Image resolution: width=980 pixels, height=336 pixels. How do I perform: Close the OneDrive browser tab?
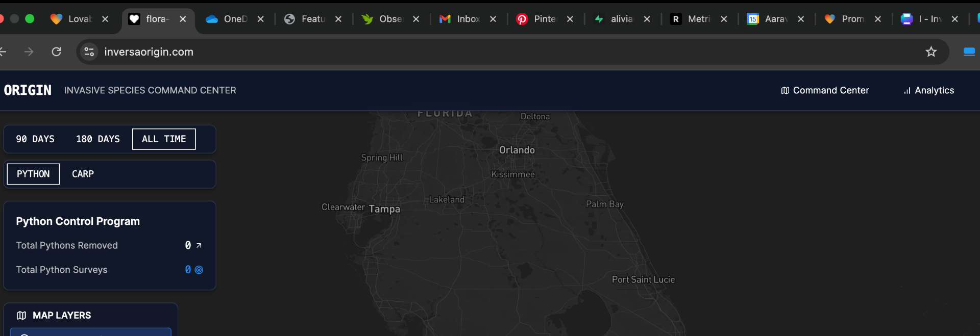click(x=260, y=19)
